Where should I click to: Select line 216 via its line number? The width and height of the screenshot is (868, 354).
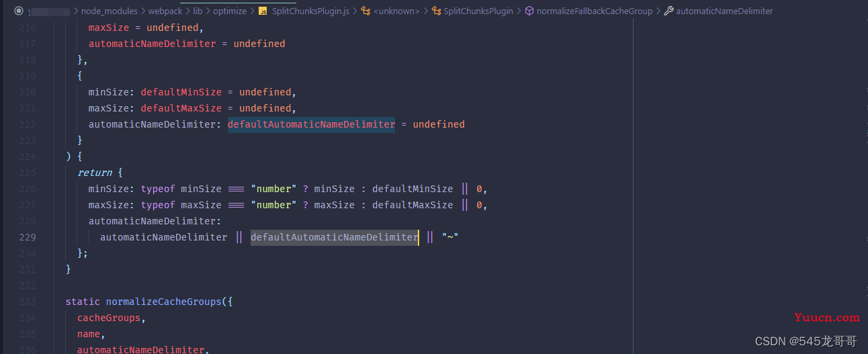pos(28,28)
